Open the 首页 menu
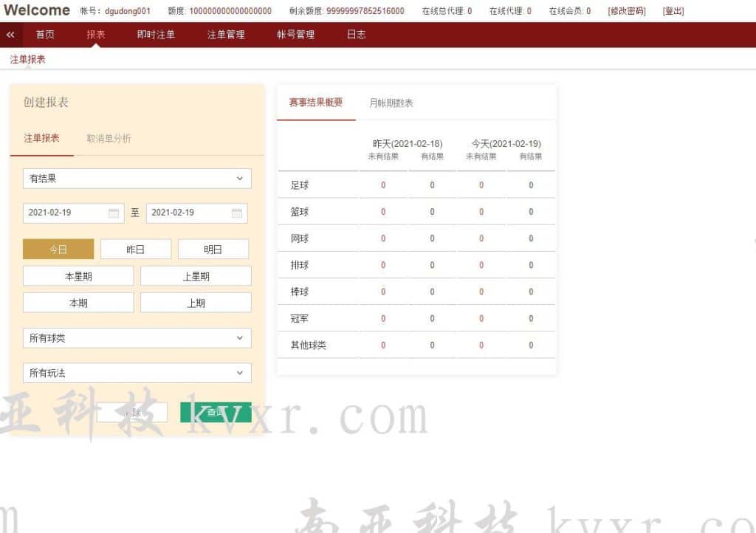 (x=45, y=35)
